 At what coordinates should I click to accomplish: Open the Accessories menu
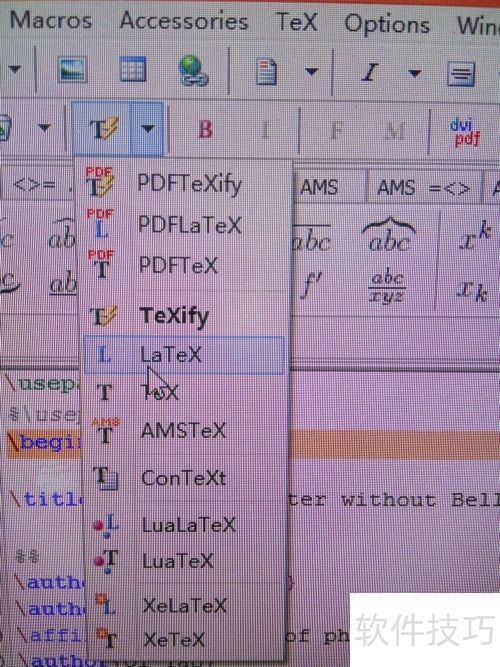coord(184,21)
